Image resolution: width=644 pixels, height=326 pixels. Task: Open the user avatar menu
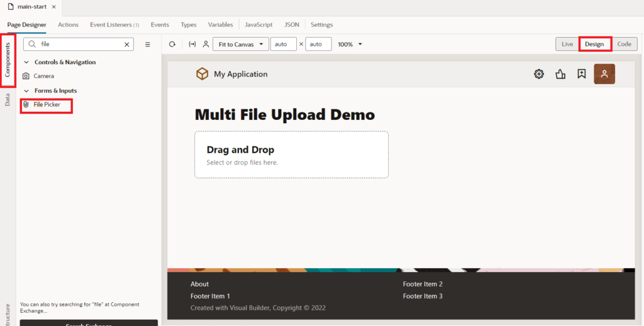pyautogui.click(x=604, y=74)
